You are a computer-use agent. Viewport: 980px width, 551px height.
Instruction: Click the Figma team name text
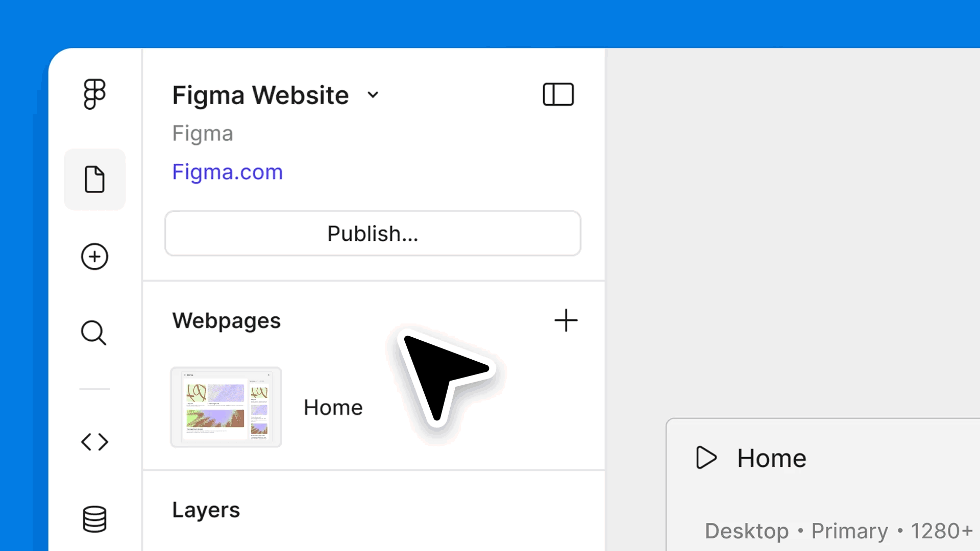[x=203, y=134]
